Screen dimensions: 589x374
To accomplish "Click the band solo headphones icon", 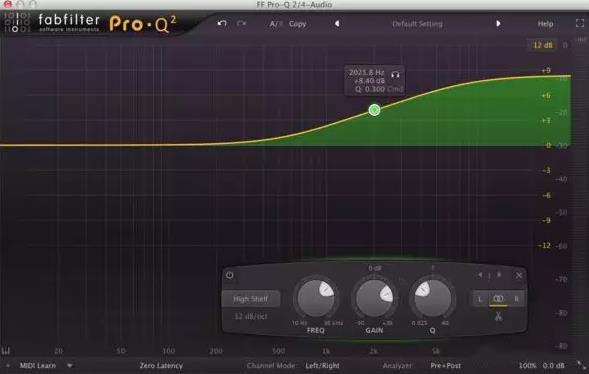I will [395, 74].
